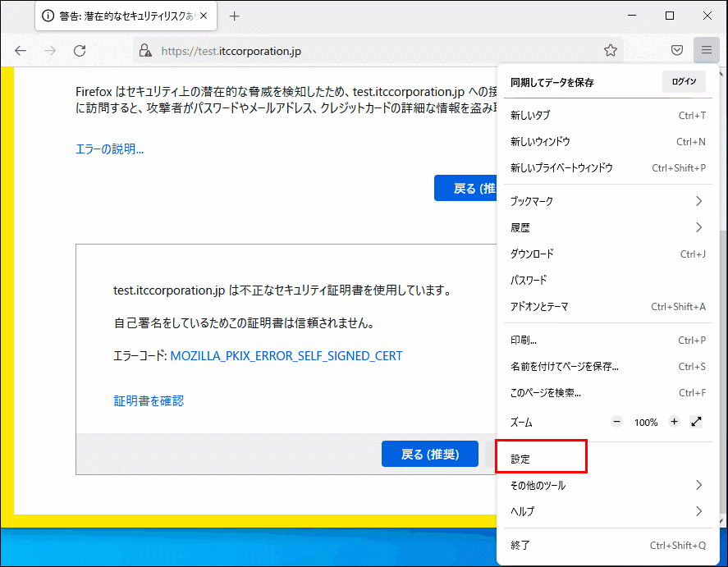Reset zoom by clicking 100%

coord(646,423)
